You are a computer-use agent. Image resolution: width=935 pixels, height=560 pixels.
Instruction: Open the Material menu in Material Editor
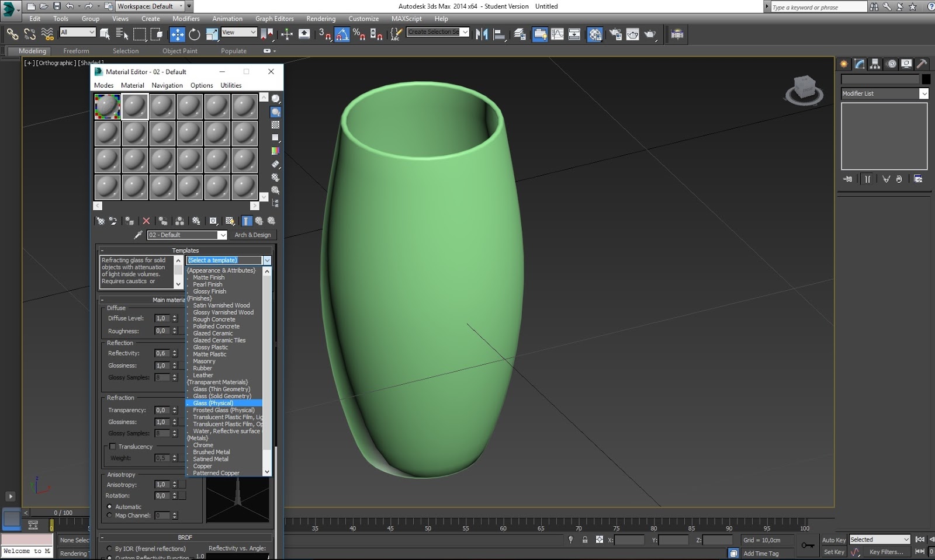tap(133, 85)
